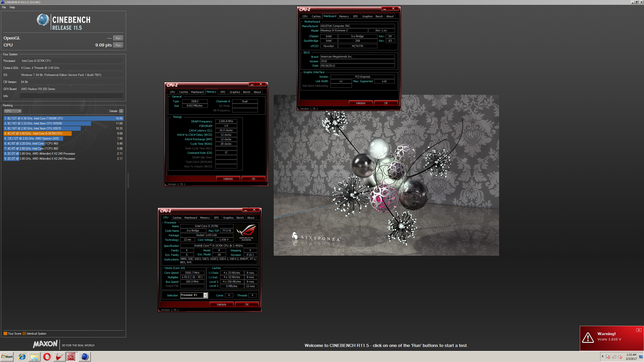Open Bench tab in bottom CPU-Z window
Viewport: 644px width, 362px height.
tap(240, 218)
